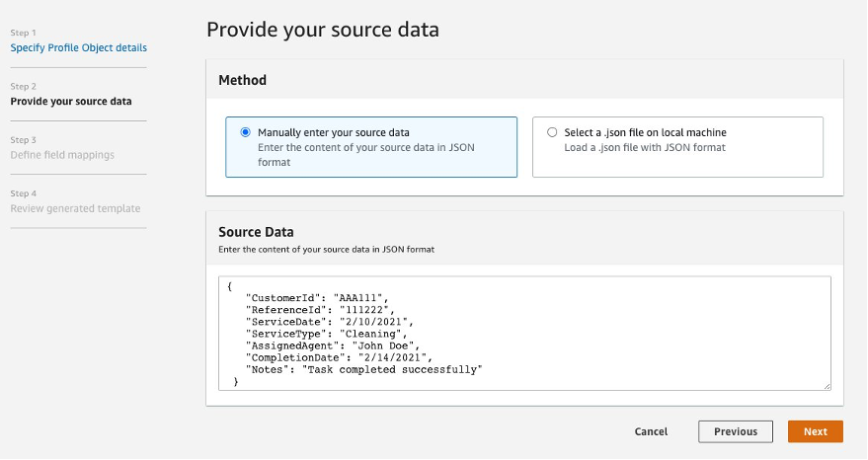Viewport: 868px width, 460px height.
Task: Click the Provide your source data page title
Action: [322, 30]
